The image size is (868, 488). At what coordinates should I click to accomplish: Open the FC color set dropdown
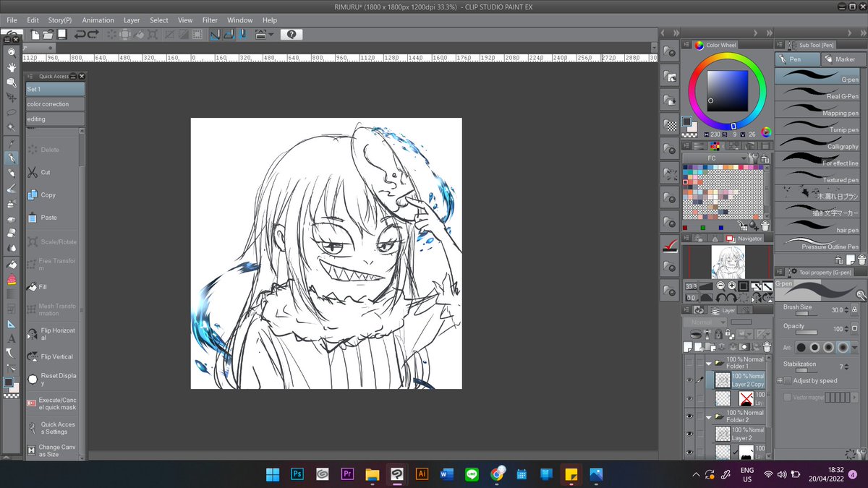715,158
